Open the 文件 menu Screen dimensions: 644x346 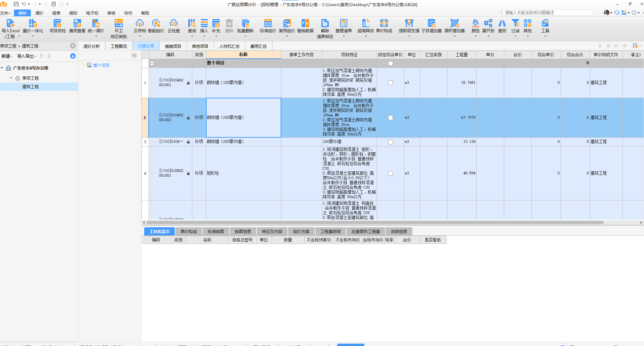[x=5, y=13]
